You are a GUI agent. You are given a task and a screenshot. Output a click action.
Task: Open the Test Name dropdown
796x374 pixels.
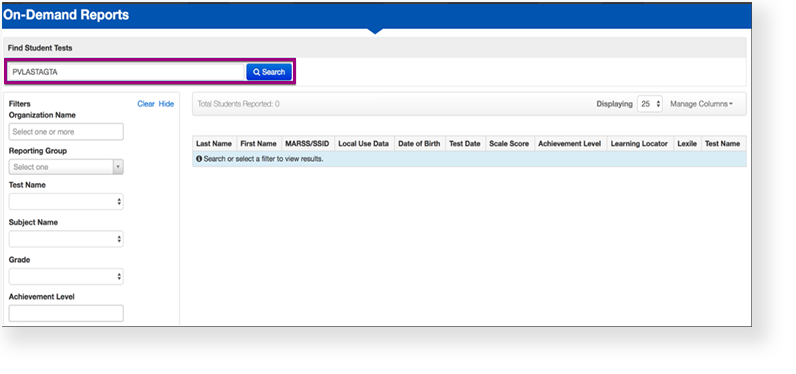click(66, 201)
